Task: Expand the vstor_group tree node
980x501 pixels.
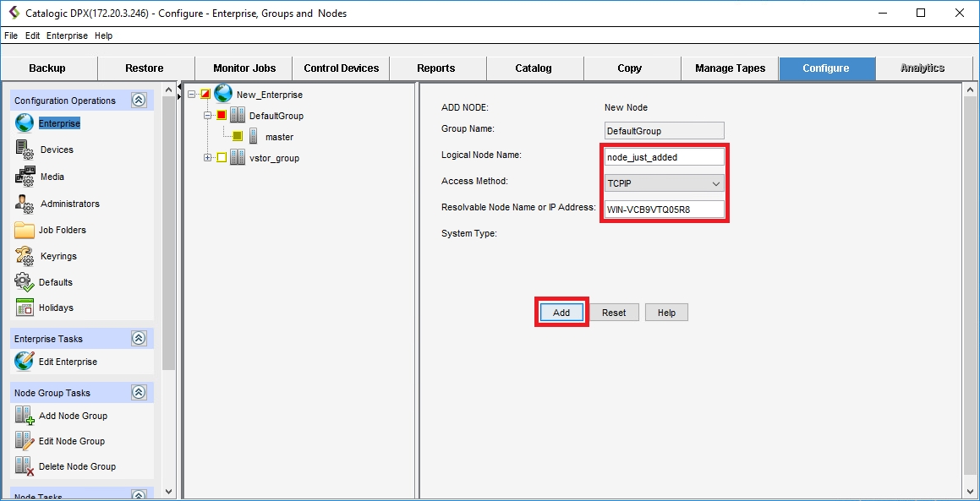Action: [x=208, y=158]
